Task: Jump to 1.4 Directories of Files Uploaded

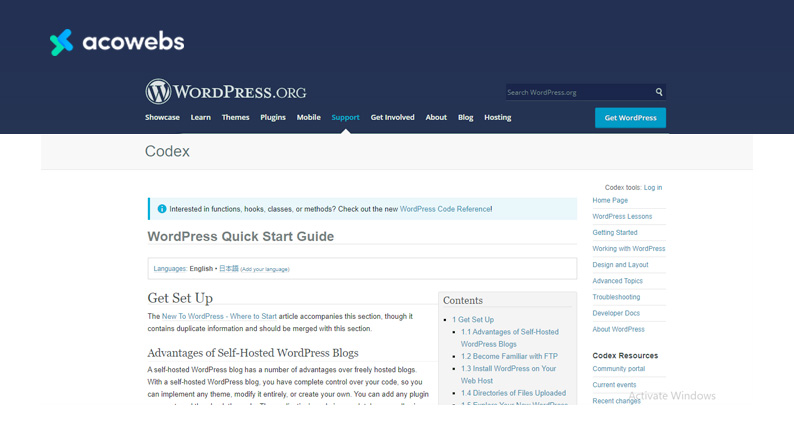Action: (513, 393)
